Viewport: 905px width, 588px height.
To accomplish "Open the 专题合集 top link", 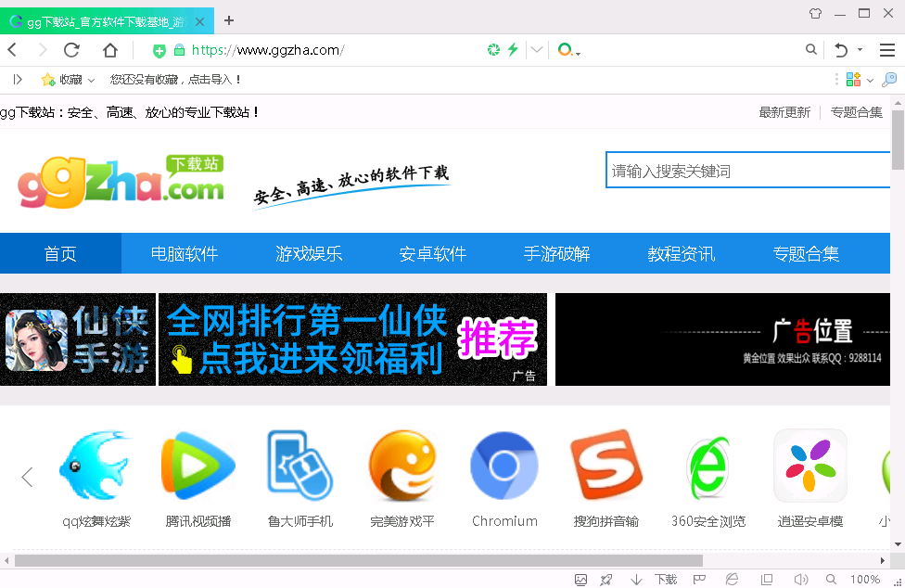I will click(857, 112).
